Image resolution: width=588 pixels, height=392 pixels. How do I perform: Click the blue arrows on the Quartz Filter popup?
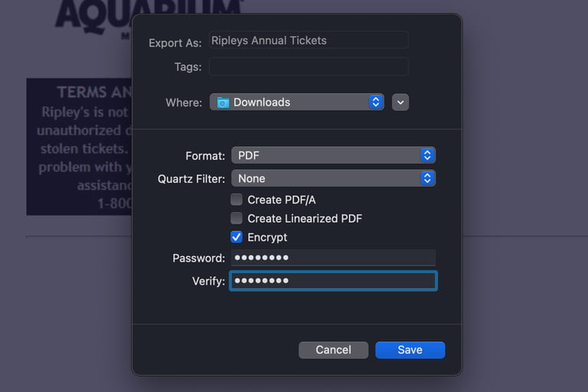427,178
